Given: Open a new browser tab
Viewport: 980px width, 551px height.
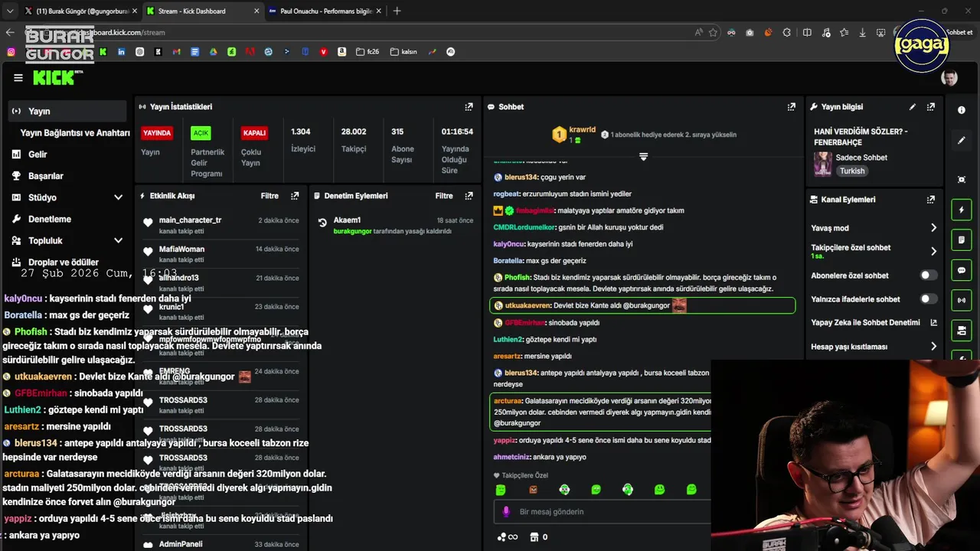Looking at the screenshot, I should (x=397, y=11).
